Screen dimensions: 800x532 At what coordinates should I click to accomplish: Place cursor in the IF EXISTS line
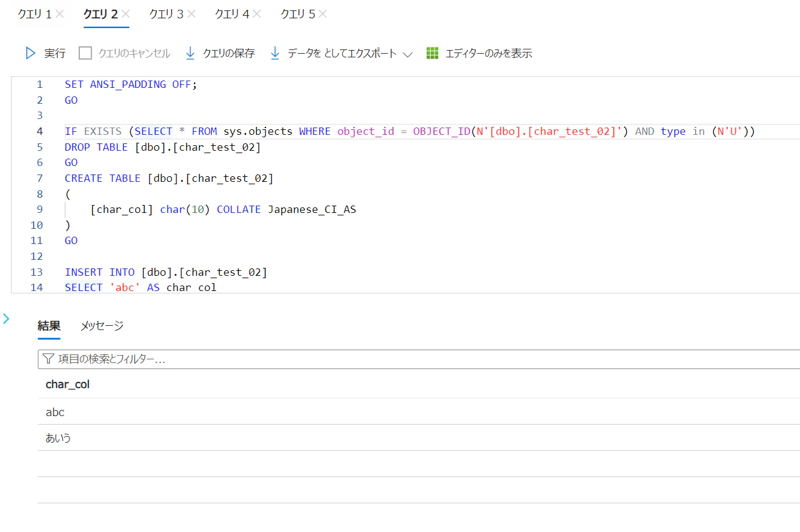(x=410, y=131)
